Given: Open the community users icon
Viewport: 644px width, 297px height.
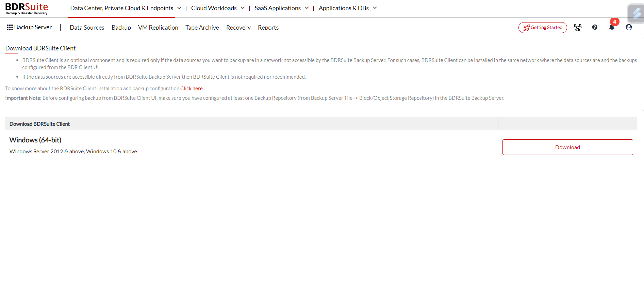Looking at the screenshot, I should pos(578,27).
